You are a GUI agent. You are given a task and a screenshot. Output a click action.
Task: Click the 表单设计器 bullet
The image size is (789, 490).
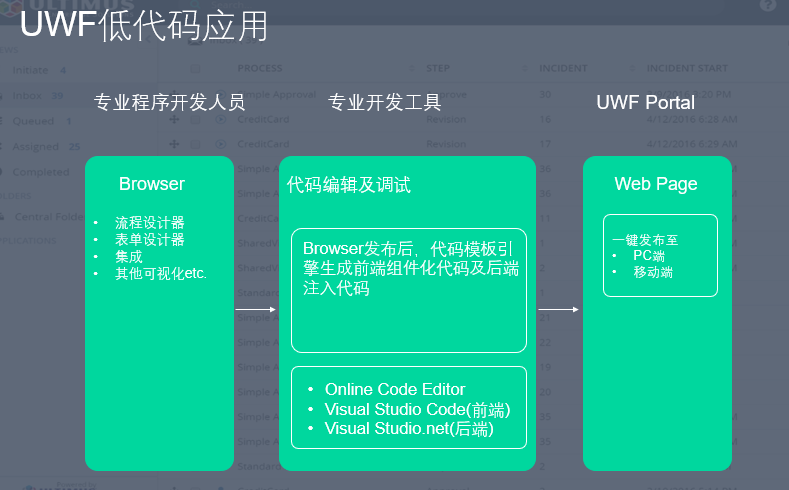pyautogui.click(x=149, y=239)
